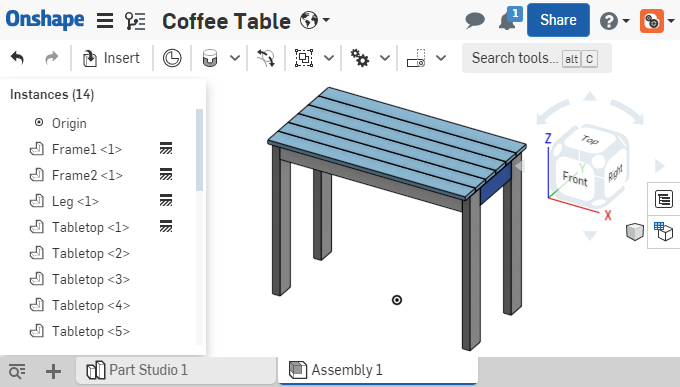The width and height of the screenshot is (680, 387).
Task: Open the help question mark menu
Action: click(608, 20)
